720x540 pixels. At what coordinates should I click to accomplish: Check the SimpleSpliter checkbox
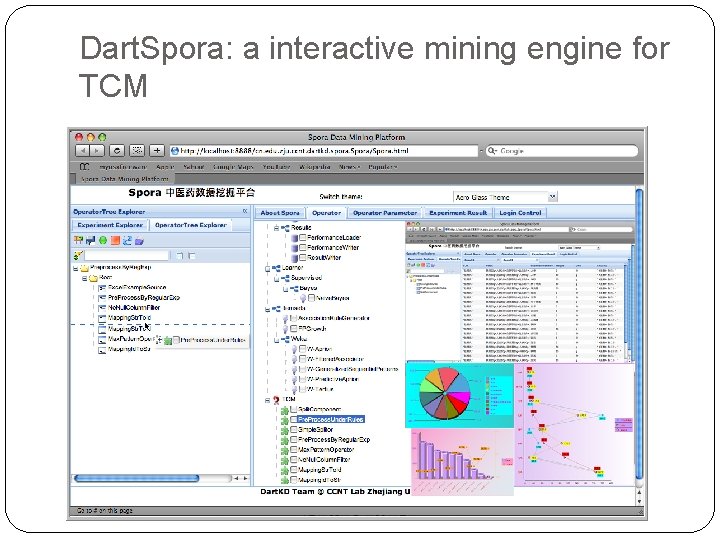(x=294, y=429)
